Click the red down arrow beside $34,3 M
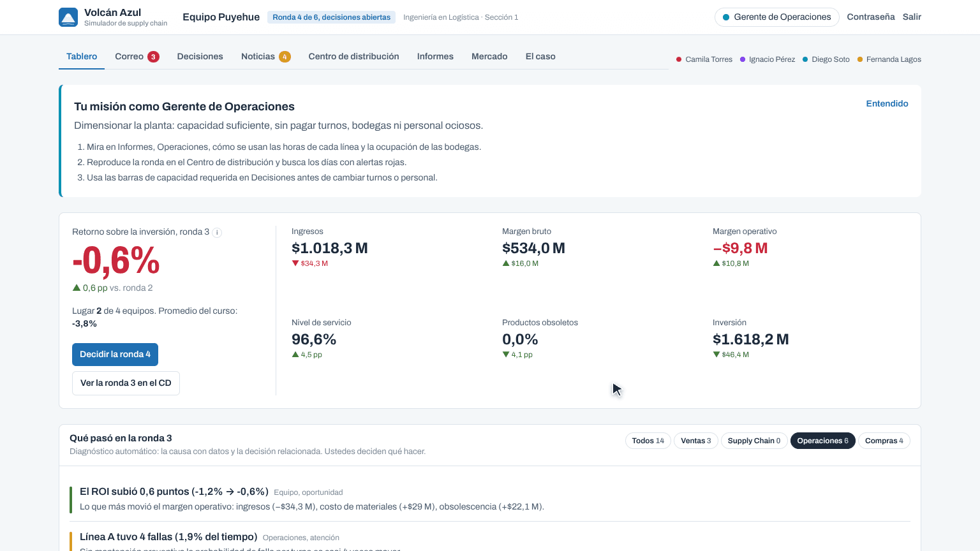The width and height of the screenshot is (980, 551). 295,263
